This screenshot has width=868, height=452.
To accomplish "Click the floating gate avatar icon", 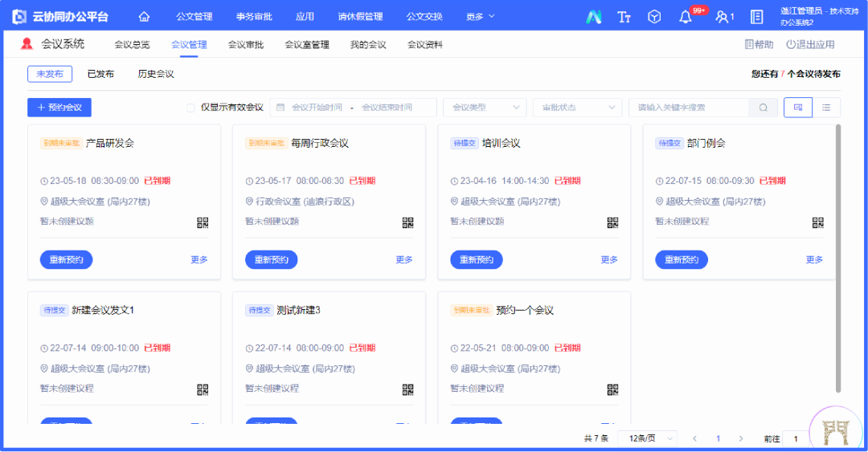I will pyautogui.click(x=836, y=432).
